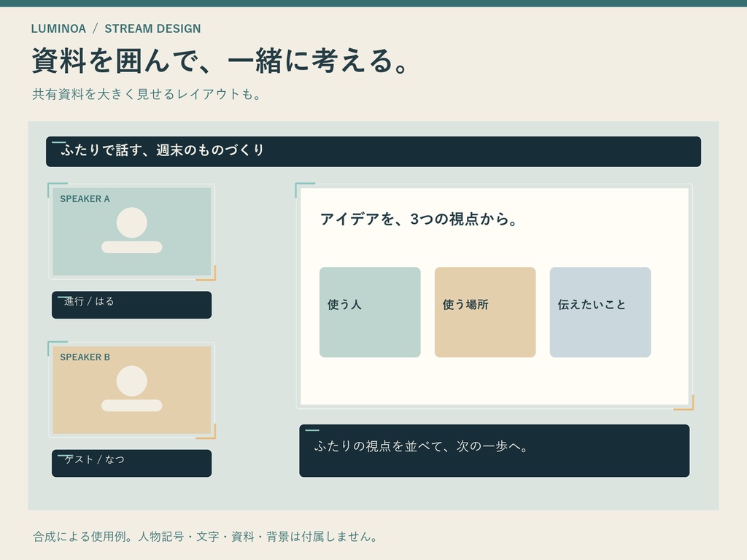Click the slide heading アイデアを、3つの視点から。
Viewport: 747px width, 560px height.
419,219
